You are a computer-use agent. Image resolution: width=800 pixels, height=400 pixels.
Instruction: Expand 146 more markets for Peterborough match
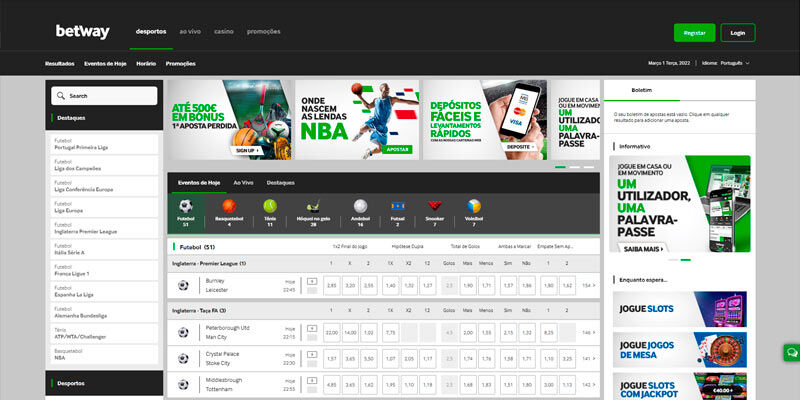point(588,333)
